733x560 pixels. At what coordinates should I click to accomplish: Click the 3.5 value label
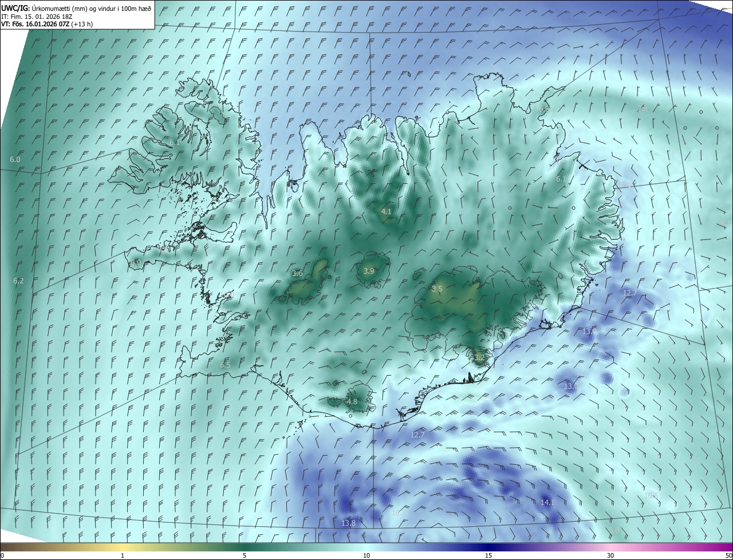[x=437, y=289]
